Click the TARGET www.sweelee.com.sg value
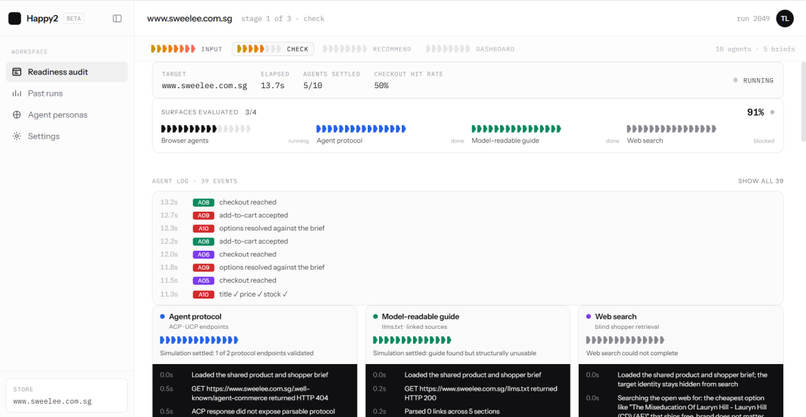This screenshot has width=806, height=417. (205, 86)
